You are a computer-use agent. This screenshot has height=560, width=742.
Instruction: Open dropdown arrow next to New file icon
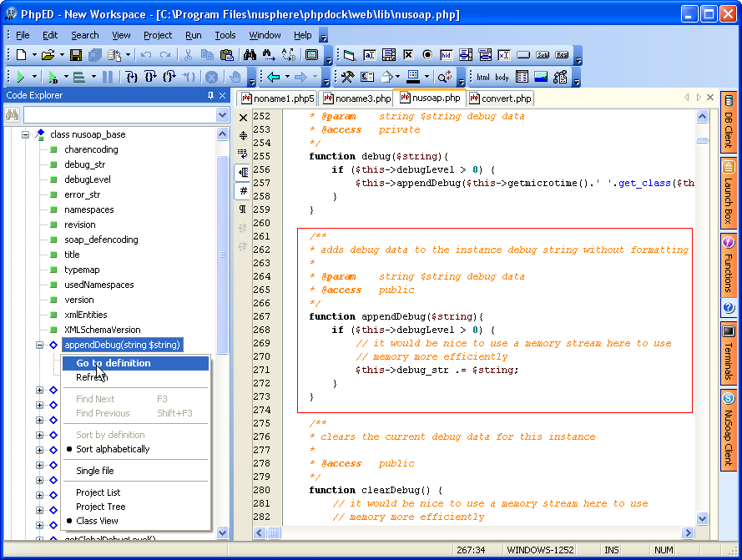pyautogui.click(x=34, y=55)
